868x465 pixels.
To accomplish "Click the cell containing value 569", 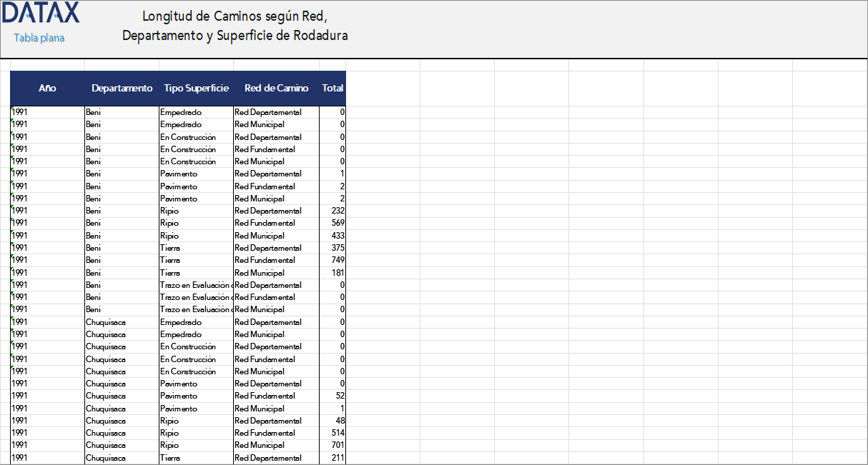I will coord(332,224).
